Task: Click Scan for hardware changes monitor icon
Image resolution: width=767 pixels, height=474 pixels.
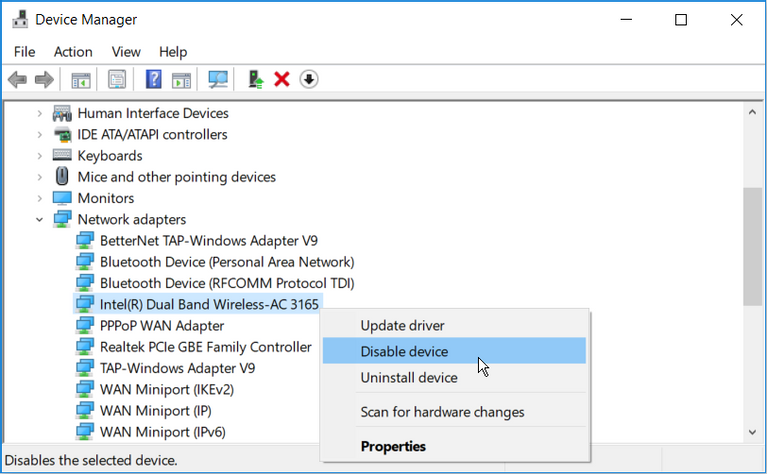Action: tap(217, 79)
